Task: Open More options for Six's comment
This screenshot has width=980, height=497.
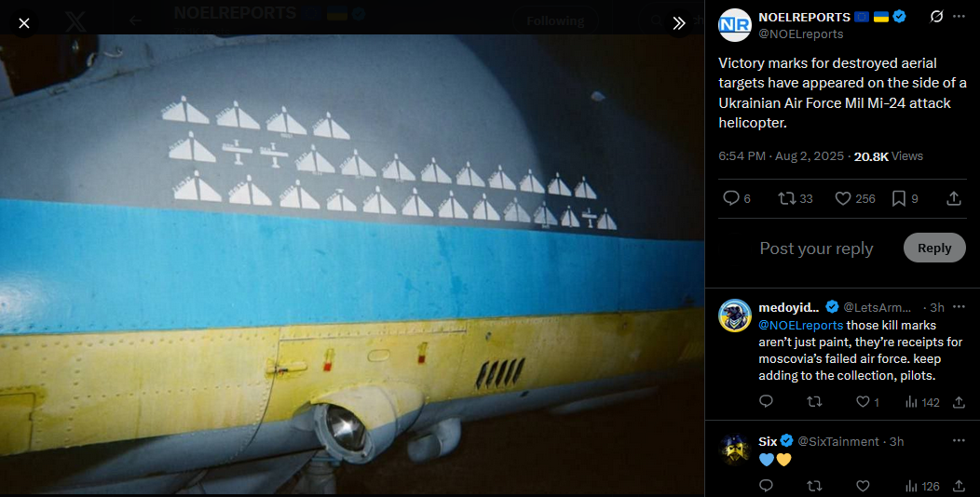Action: [x=959, y=441]
